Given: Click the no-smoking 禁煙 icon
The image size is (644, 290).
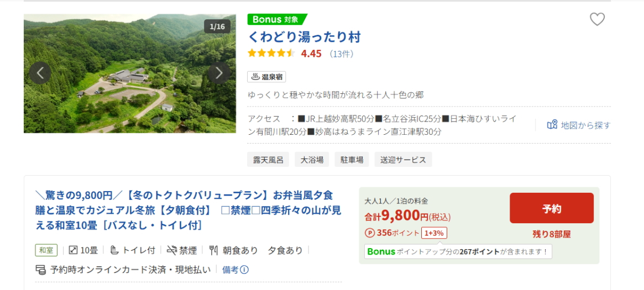Looking at the screenshot, I should pos(172,250).
